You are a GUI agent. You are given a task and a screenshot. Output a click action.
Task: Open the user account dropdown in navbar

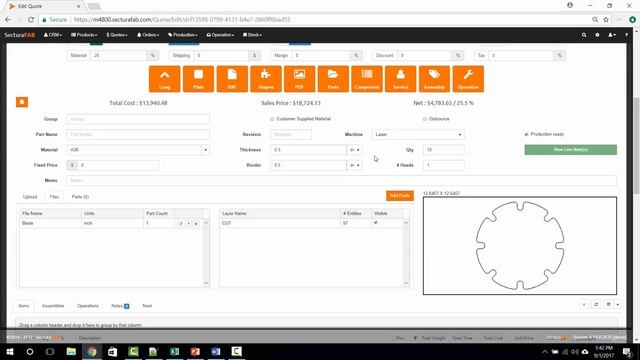(x=611, y=35)
